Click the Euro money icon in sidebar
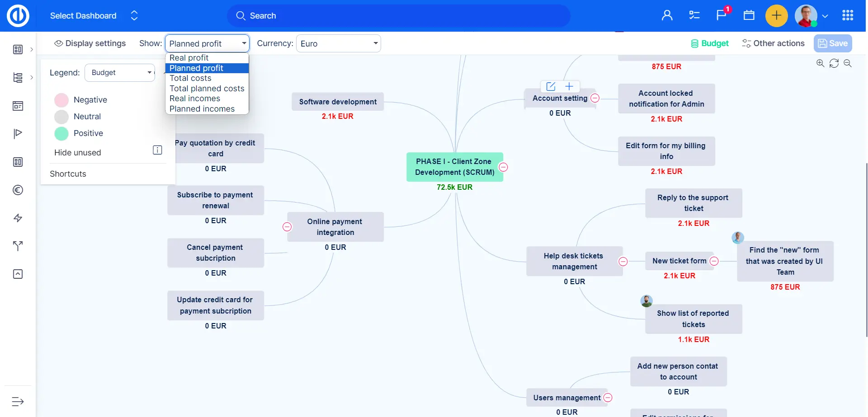Screen dimensions: 868x417 point(18,190)
